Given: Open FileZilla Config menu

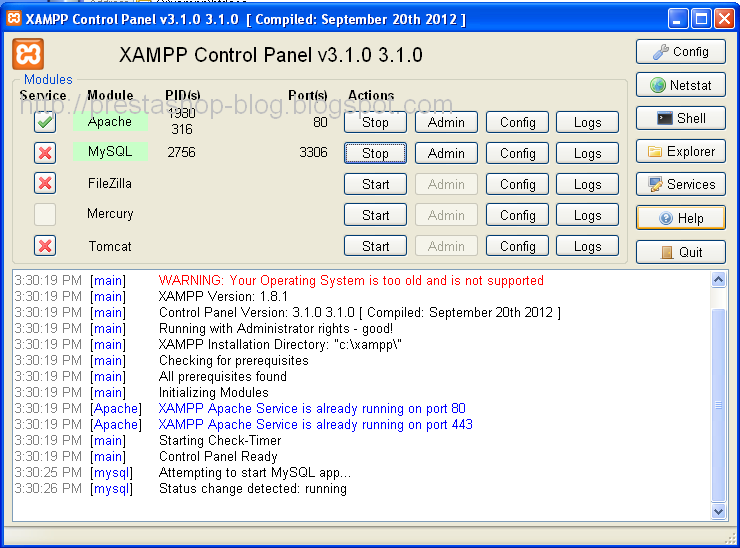Looking at the screenshot, I should point(517,184).
